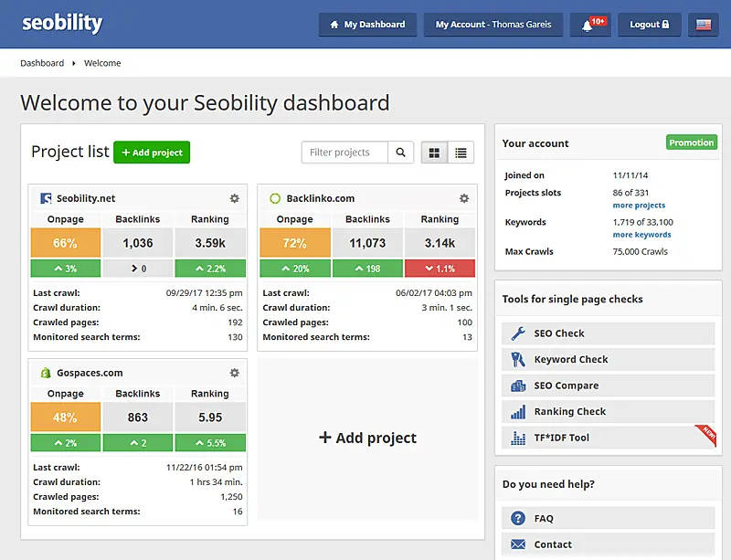Open Seobility.net project settings gear
Image resolution: width=731 pixels, height=560 pixels.
point(234,197)
